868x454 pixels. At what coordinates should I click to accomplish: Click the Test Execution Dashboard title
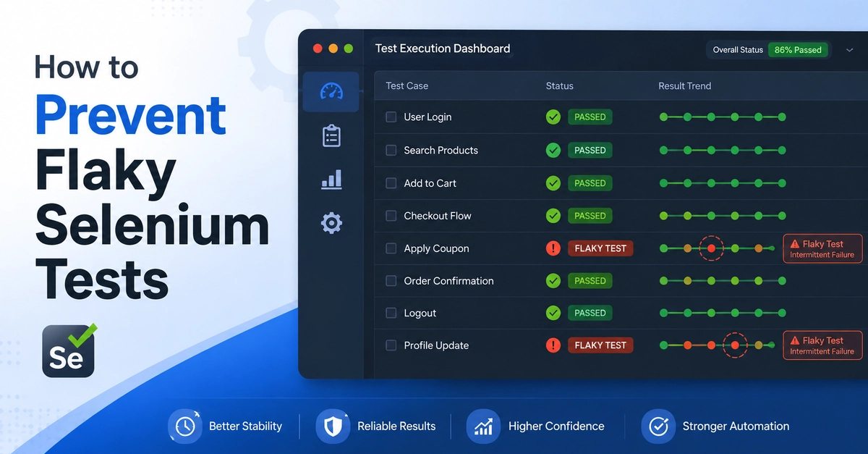pyautogui.click(x=443, y=49)
